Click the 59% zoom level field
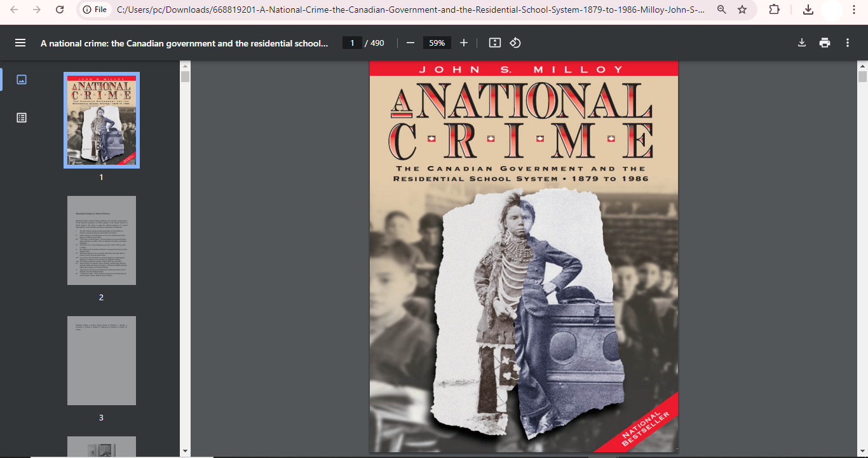The image size is (868, 458). click(x=437, y=43)
